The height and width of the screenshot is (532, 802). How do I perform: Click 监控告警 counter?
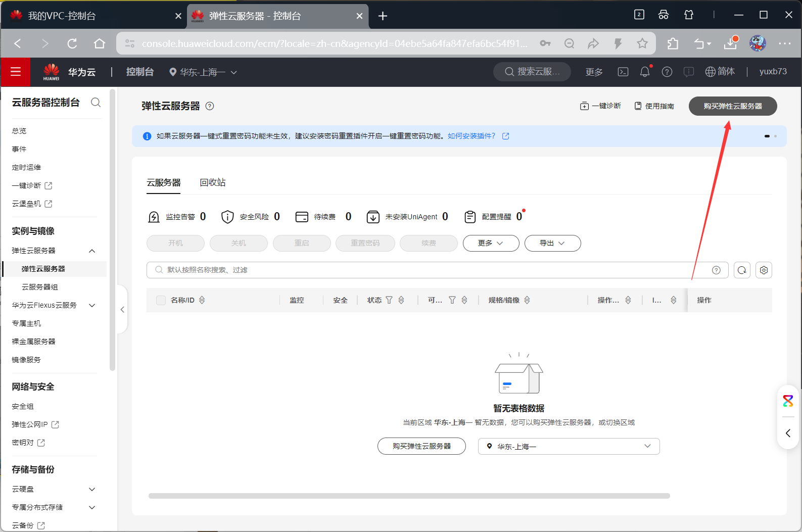pyautogui.click(x=177, y=217)
